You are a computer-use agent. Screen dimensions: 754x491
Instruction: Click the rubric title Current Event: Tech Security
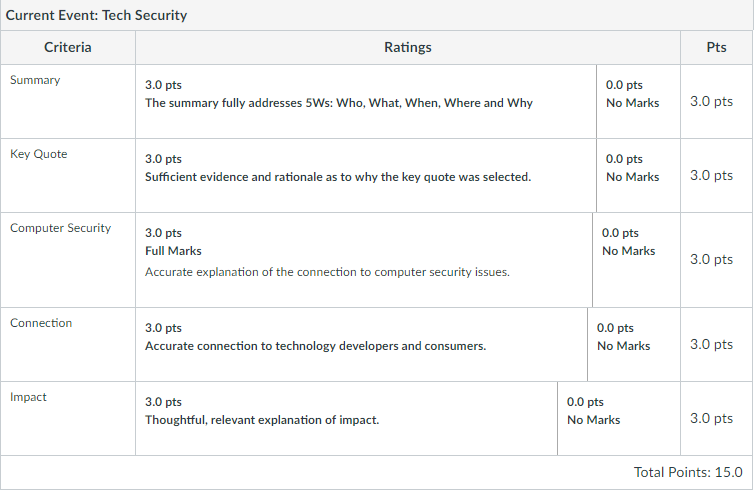point(97,16)
